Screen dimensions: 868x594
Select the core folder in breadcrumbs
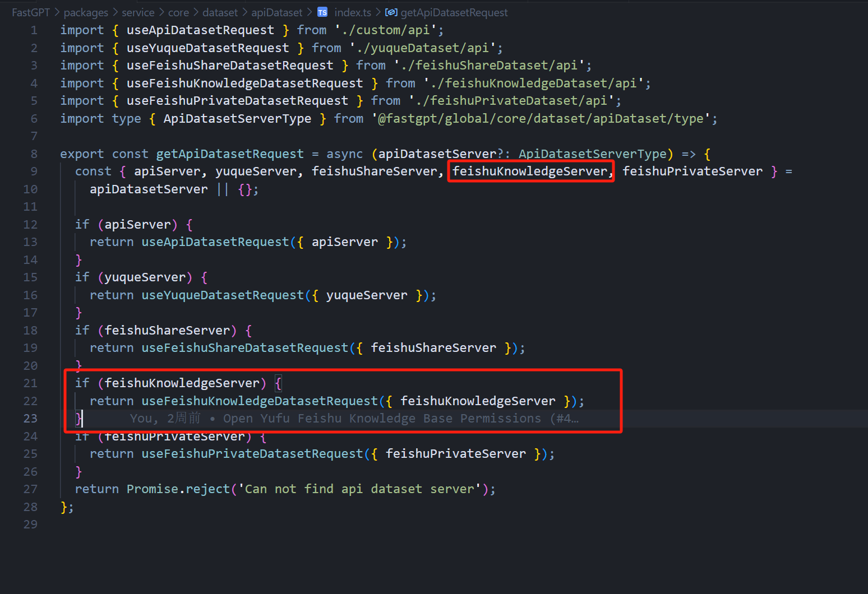[x=178, y=12]
